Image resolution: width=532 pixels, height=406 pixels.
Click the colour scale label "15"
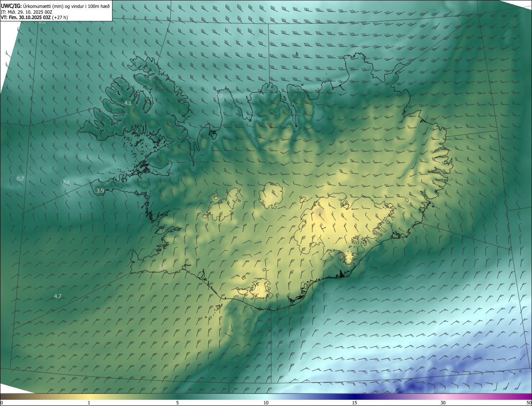tap(355, 403)
